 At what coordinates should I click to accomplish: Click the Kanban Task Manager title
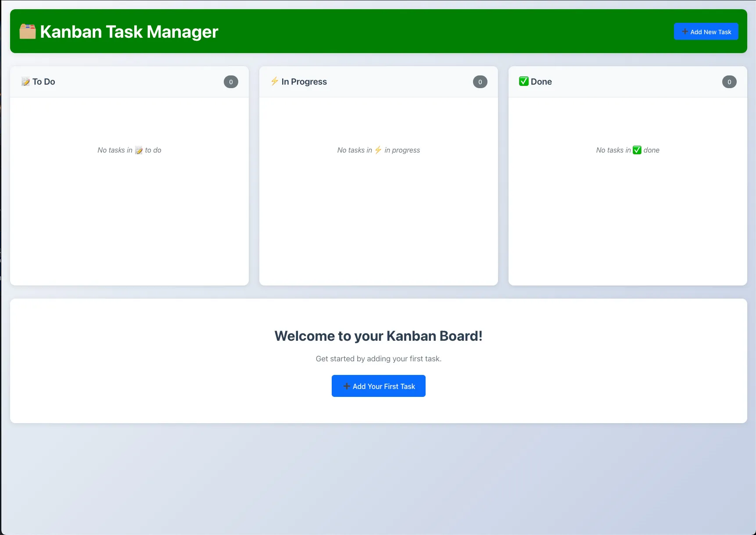pyautogui.click(x=129, y=32)
